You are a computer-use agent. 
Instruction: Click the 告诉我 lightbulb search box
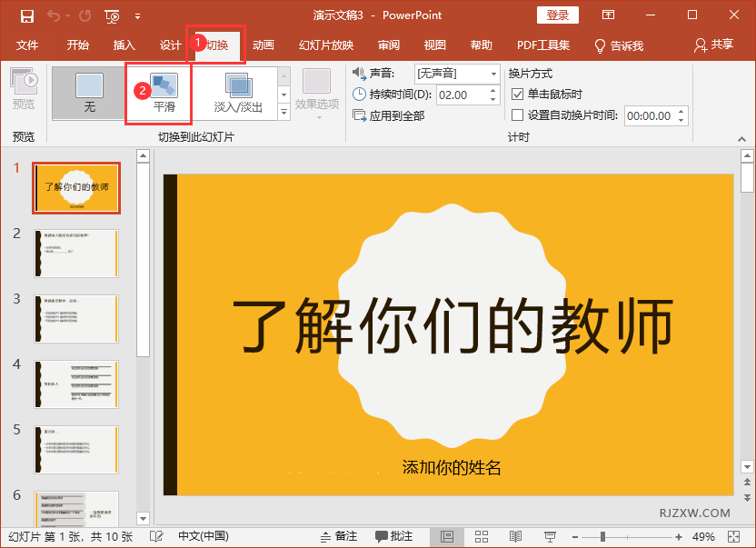coord(620,45)
